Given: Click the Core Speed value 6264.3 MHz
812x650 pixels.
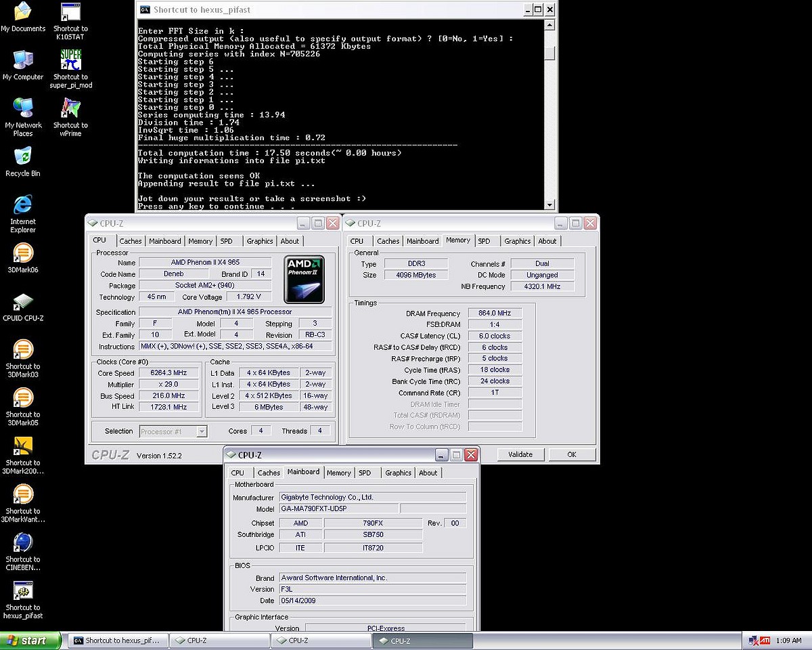Looking at the screenshot, I should [x=168, y=373].
